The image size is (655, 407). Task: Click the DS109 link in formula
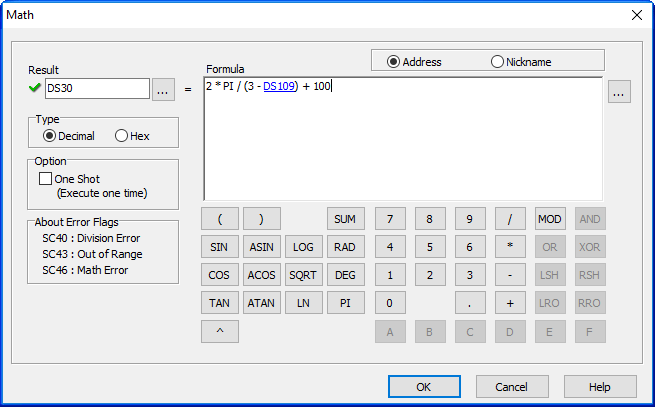(279, 86)
